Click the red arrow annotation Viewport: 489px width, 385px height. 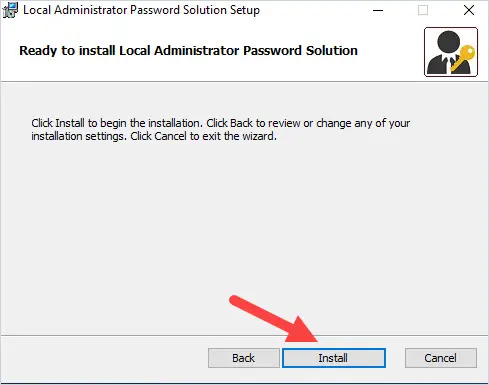(273, 319)
